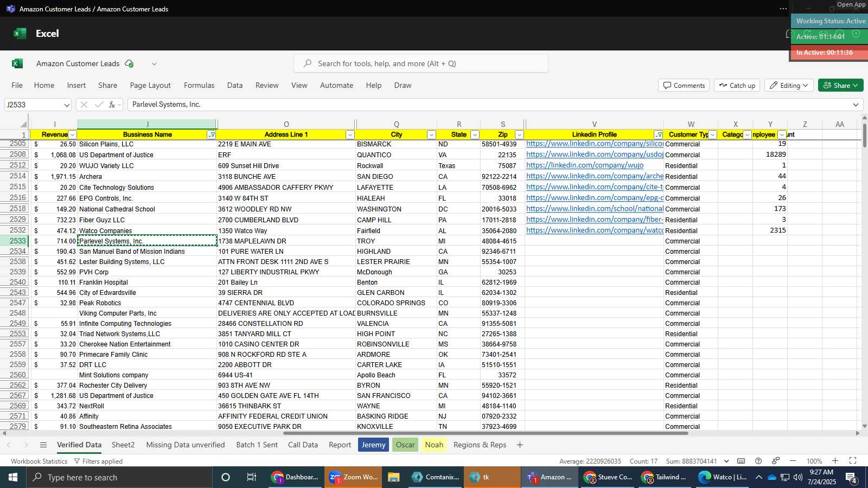Click the Filters applied indicator
The height and width of the screenshot is (488, 868).
(98, 461)
